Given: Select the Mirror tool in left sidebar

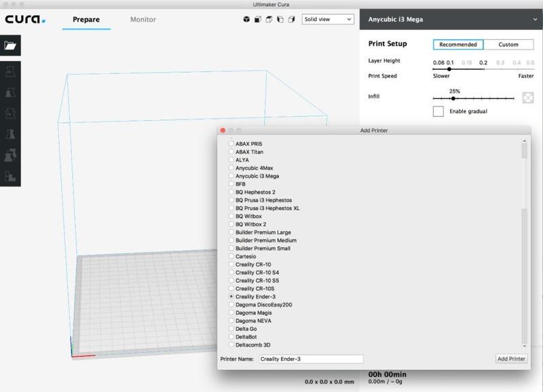Looking at the screenshot, I should [10, 135].
